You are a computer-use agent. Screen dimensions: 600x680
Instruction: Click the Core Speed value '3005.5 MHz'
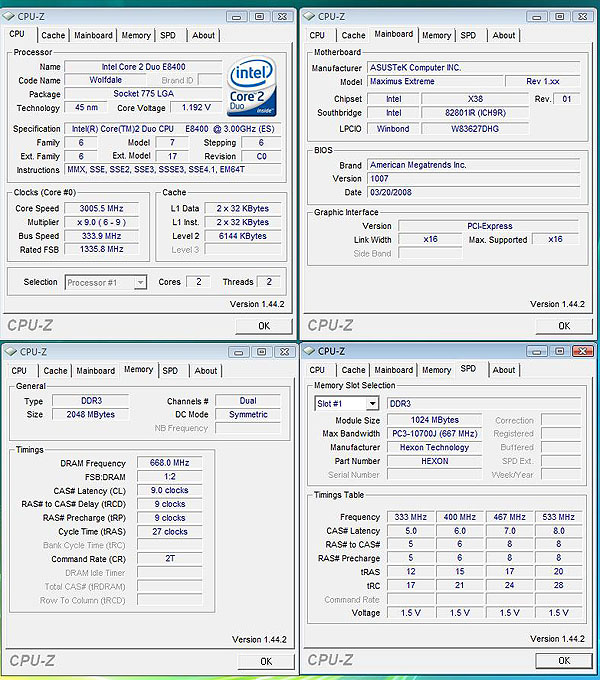tap(101, 209)
